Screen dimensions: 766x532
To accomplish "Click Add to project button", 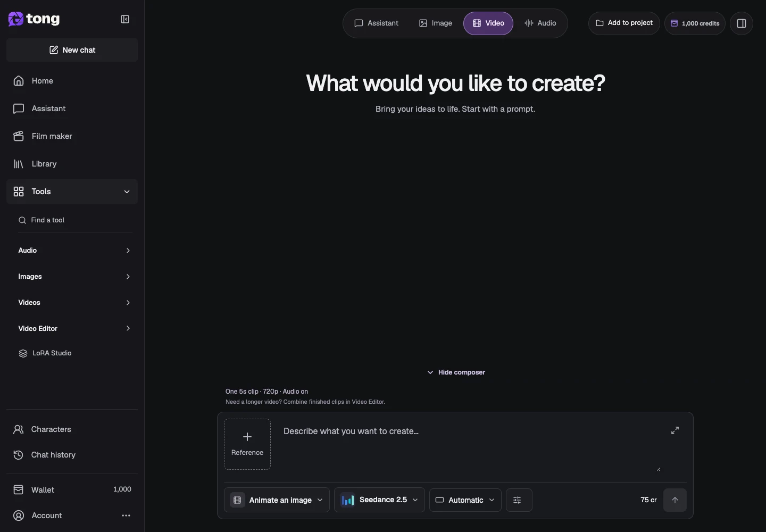I will (624, 23).
